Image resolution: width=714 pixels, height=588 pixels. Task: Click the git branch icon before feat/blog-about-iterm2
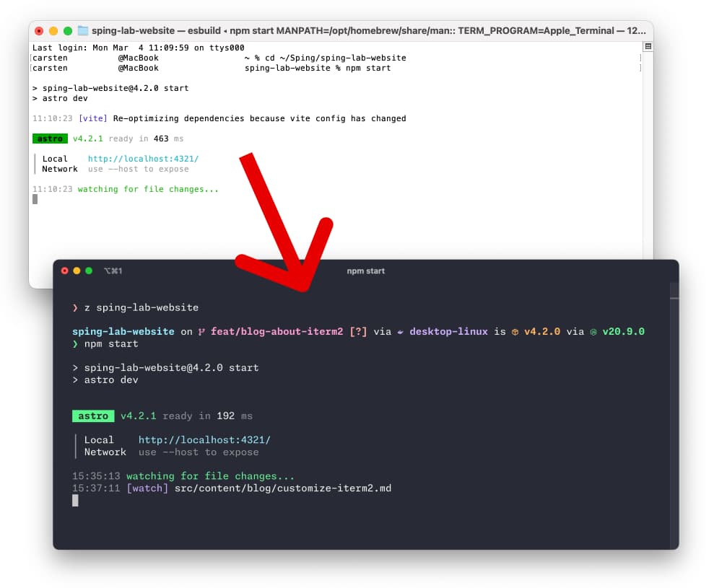pos(201,331)
